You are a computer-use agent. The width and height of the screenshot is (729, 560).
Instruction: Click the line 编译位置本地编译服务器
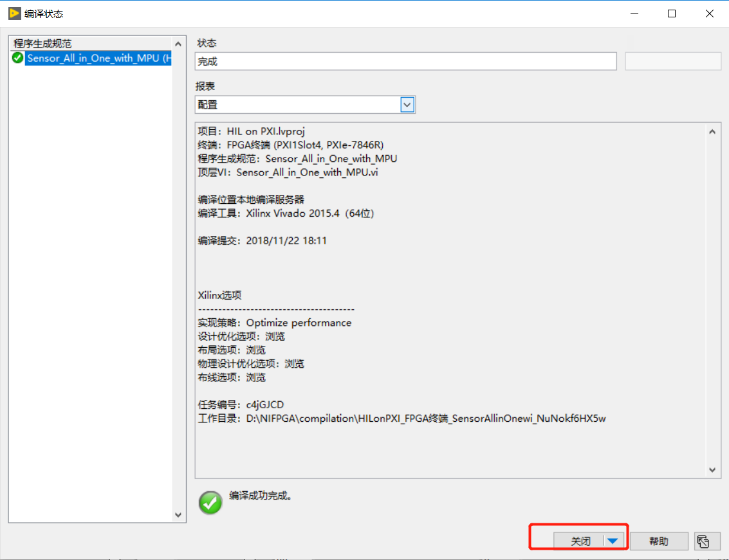point(251,200)
